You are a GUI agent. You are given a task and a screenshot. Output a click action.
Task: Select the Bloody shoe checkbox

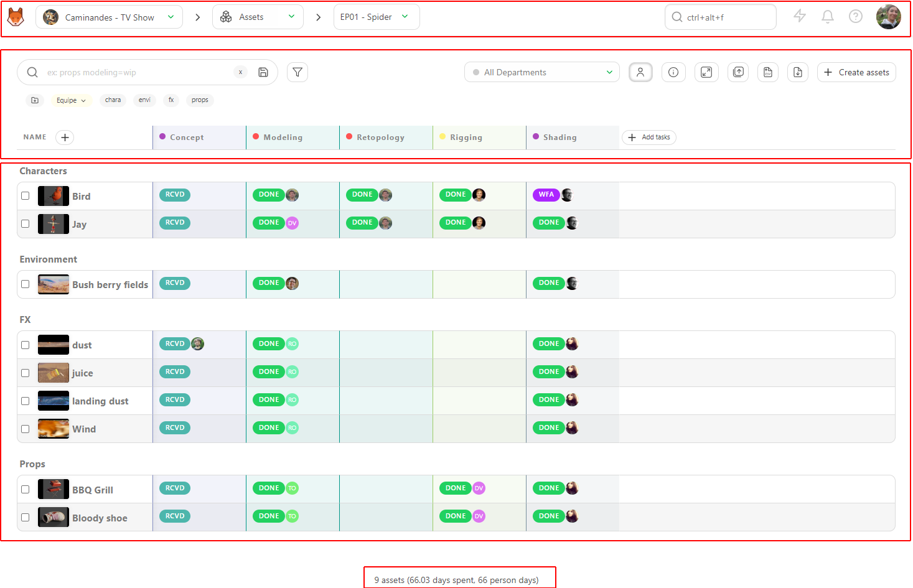pos(26,517)
